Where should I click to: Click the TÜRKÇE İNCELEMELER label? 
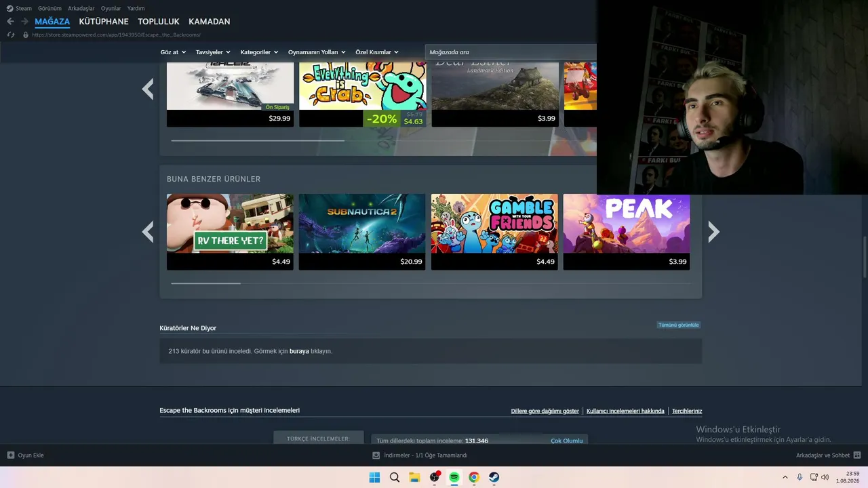pyautogui.click(x=318, y=439)
